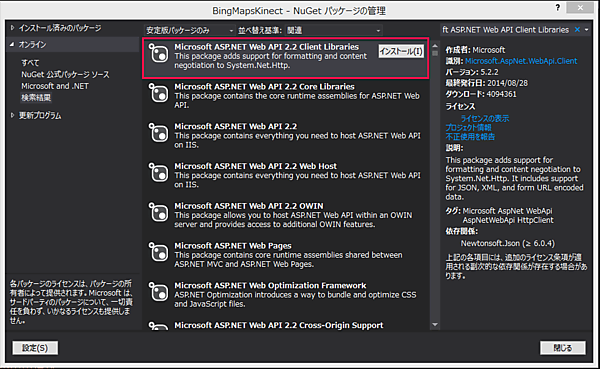Open the 不正使用を報告 link
Viewport: 600px width, 369px height.
(470, 137)
